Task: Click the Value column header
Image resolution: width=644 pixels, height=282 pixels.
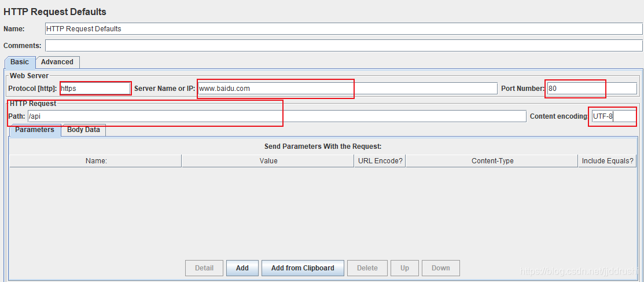Action: pos(268,161)
